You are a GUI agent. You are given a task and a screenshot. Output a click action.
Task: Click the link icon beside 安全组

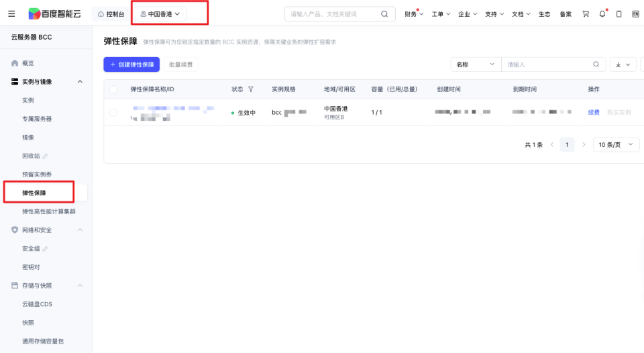point(45,248)
